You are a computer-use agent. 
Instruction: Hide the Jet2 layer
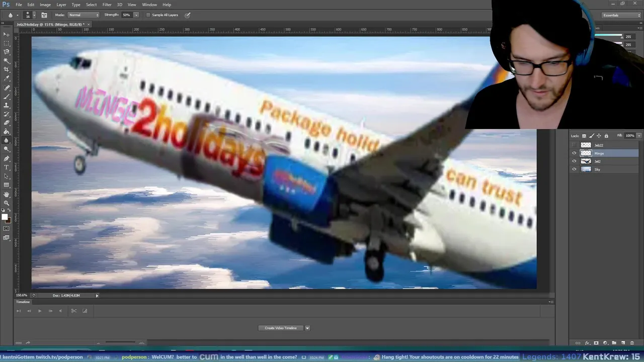click(x=574, y=161)
